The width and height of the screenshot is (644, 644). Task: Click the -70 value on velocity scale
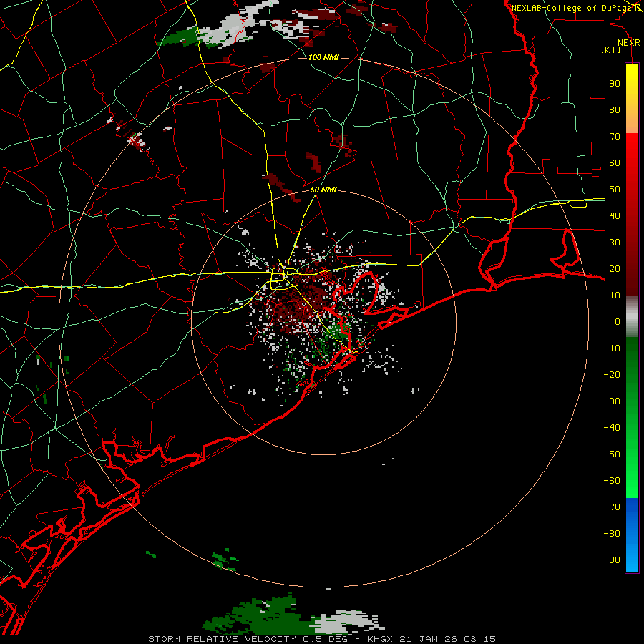(612, 507)
